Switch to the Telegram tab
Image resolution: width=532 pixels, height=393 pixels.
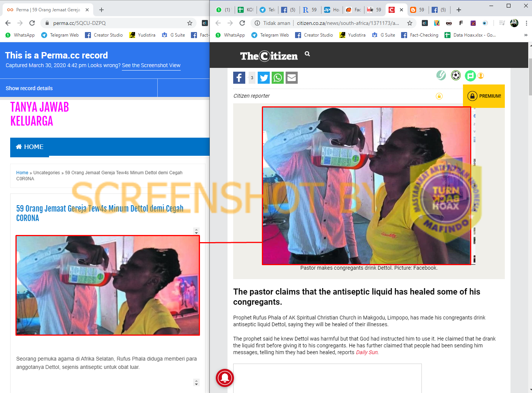point(268,10)
